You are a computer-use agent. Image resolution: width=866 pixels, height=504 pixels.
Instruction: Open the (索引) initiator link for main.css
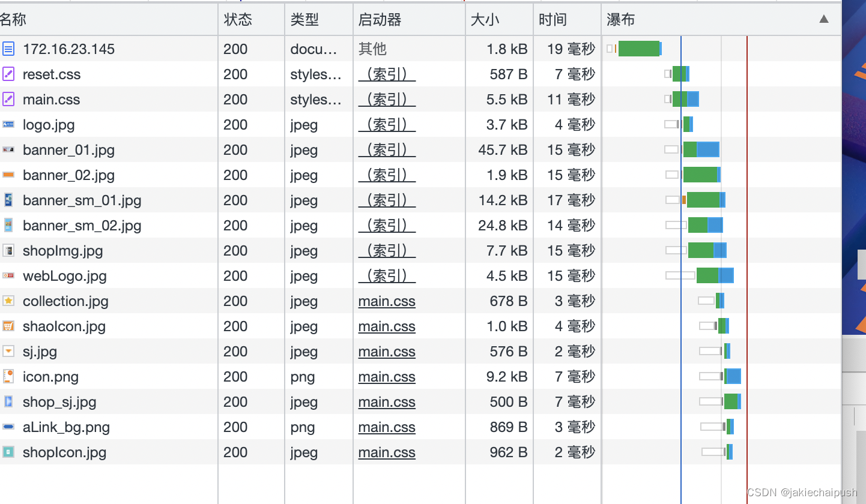[x=387, y=100]
